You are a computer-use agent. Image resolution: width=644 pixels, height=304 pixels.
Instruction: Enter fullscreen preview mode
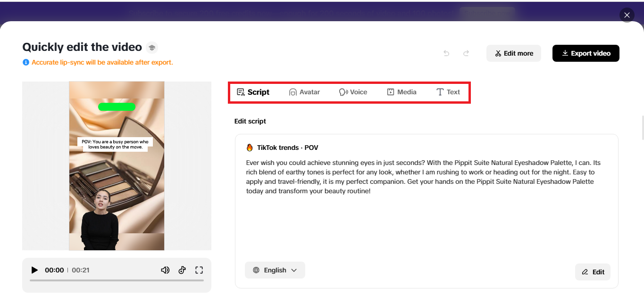tap(199, 270)
